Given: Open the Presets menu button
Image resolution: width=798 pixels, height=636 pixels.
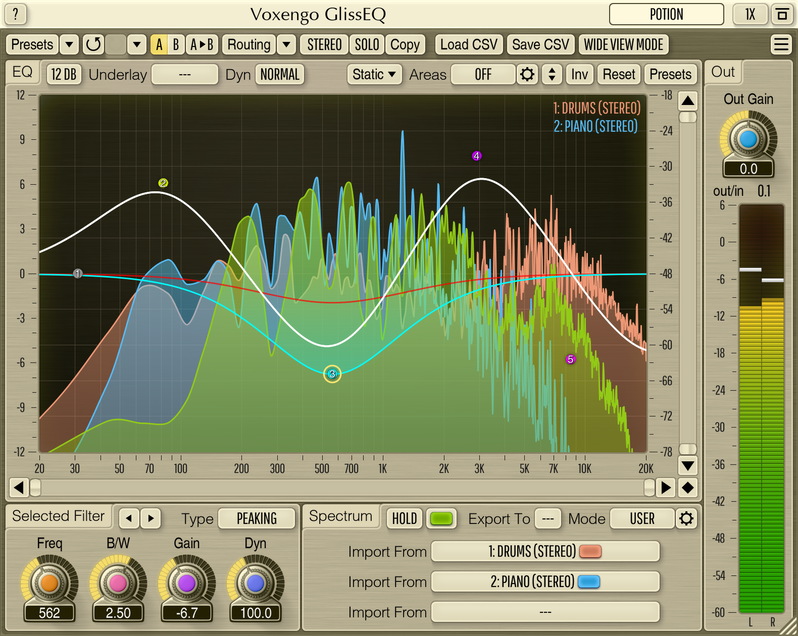Looking at the screenshot, I should (32, 45).
